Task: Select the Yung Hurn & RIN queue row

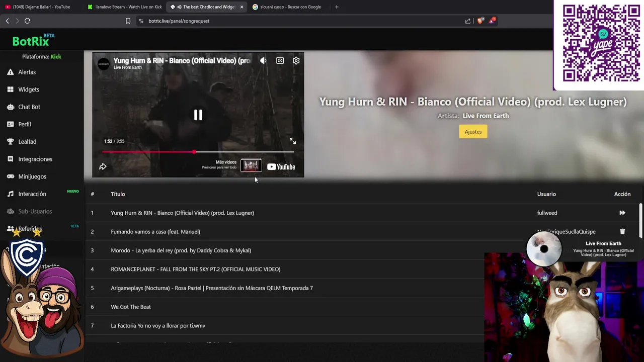Action: pyautogui.click(x=362, y=213)
